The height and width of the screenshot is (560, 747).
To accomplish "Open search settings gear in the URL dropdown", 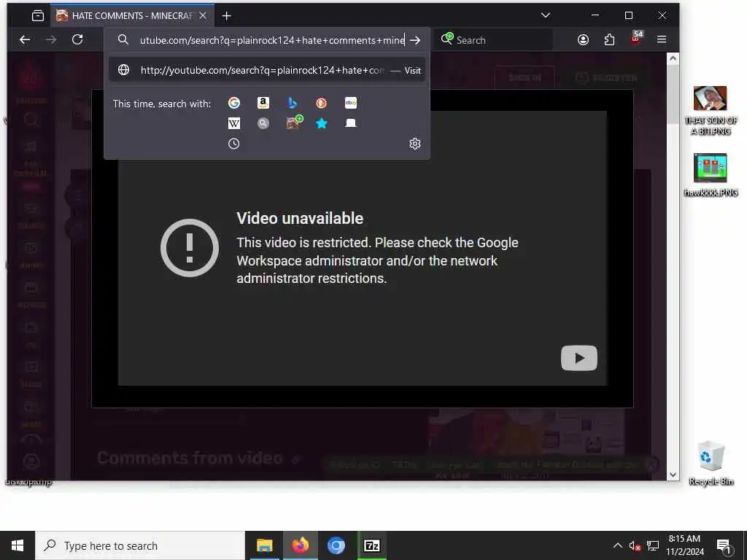I will 415,144.
